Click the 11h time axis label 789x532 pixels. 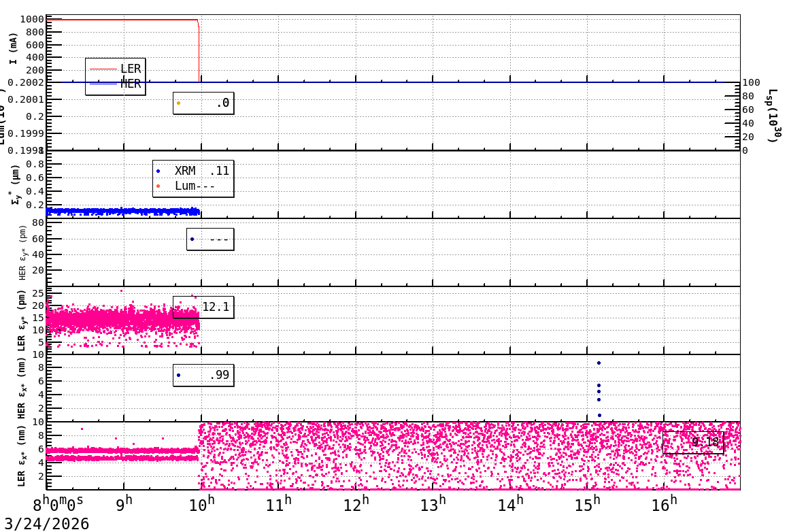pyautogui.click(x=278, y=504)
